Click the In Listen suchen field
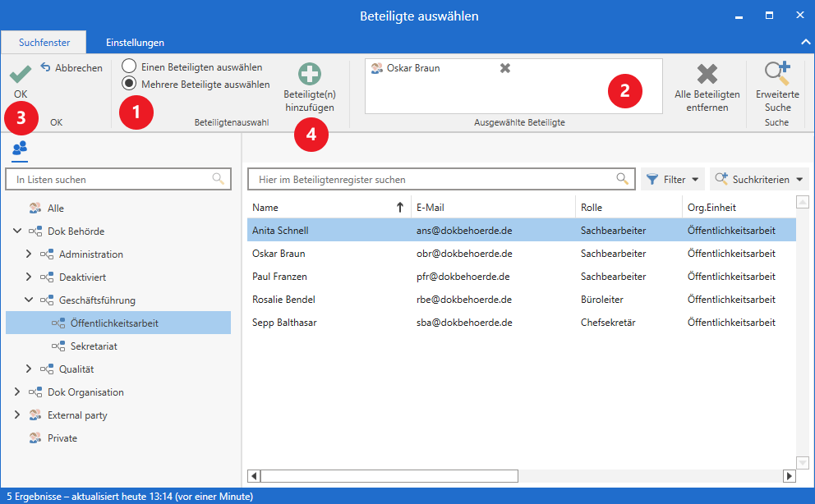The width and height of the screenshot is (815, 504). point(111,179)
